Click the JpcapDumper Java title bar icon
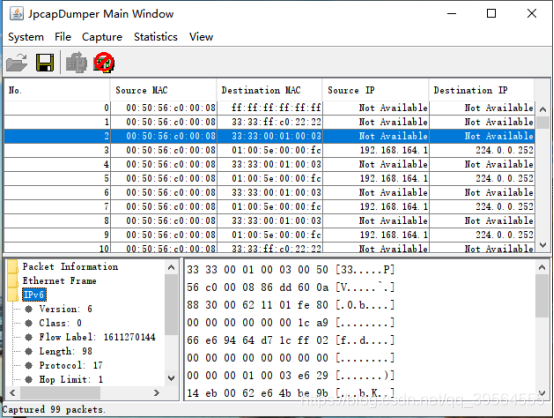 pos(16,14)
